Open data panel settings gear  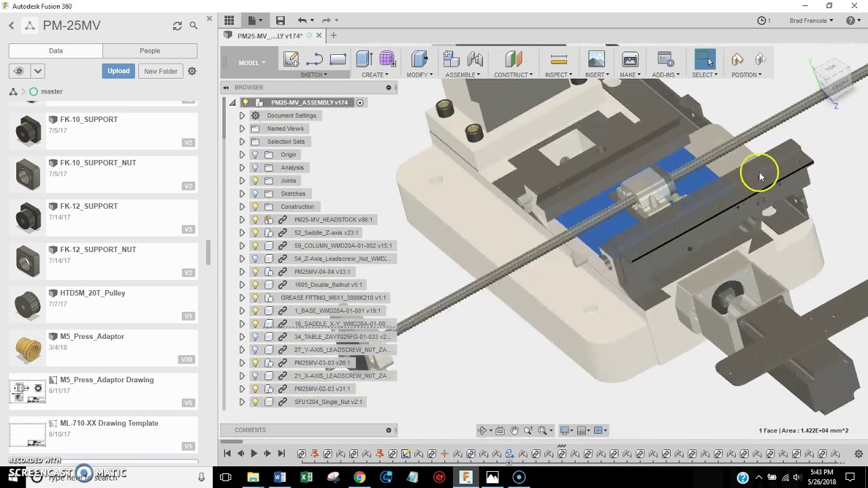(x=192, y=71)
